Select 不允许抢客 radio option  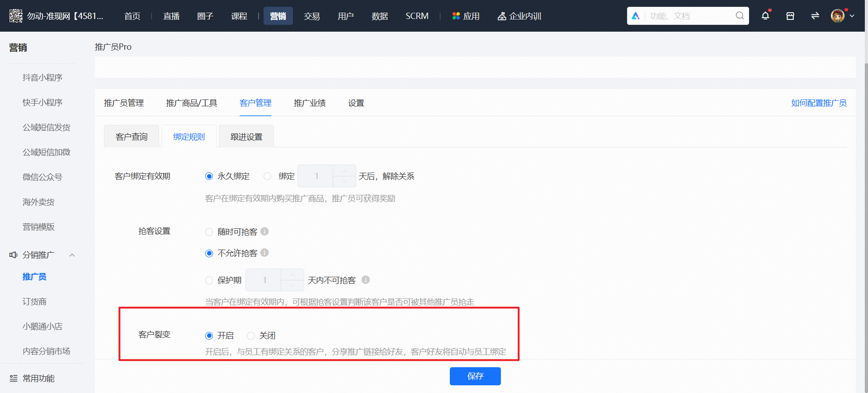(x=209, y=253)
